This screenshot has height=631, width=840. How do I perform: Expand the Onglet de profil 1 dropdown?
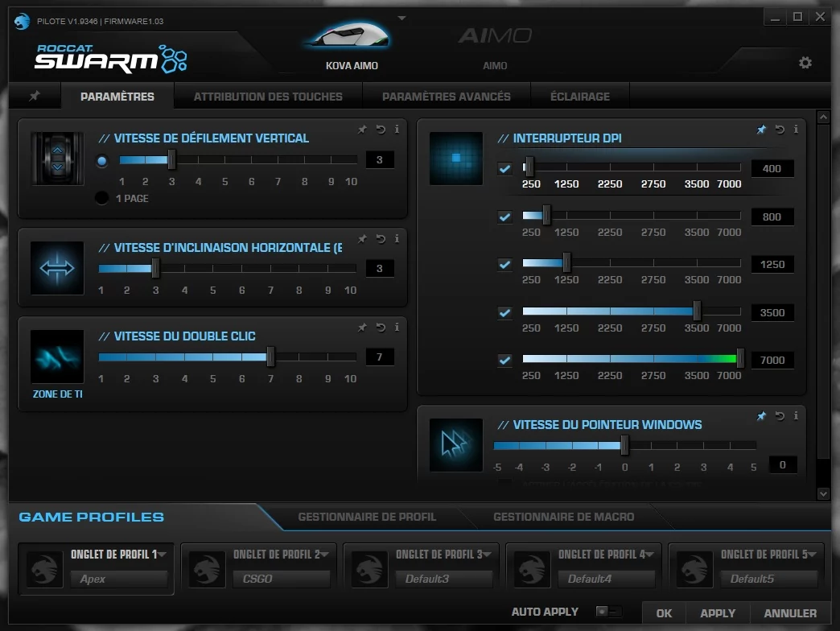tap(163, 554)
